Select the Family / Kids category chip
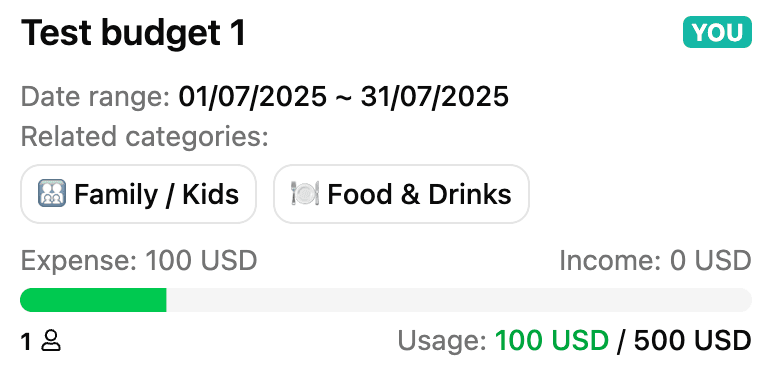Image resolution: width=776 pixels, height=378 pixels. (x=139, y=194)
